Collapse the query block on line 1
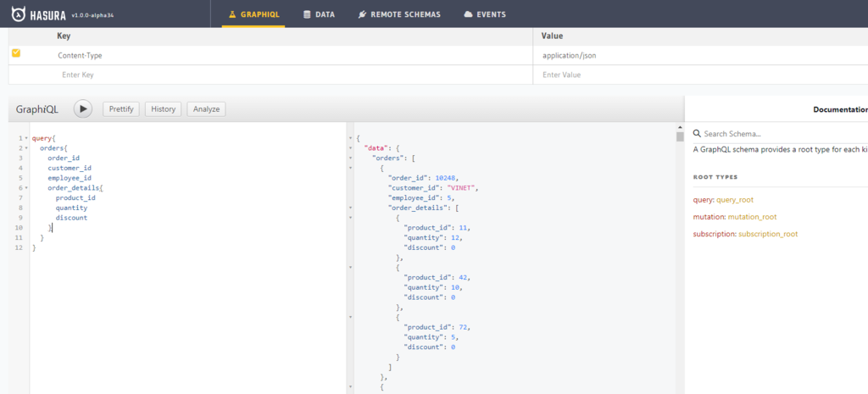The width and height of the screenshot is (868, 394). (x=25, y=138)
